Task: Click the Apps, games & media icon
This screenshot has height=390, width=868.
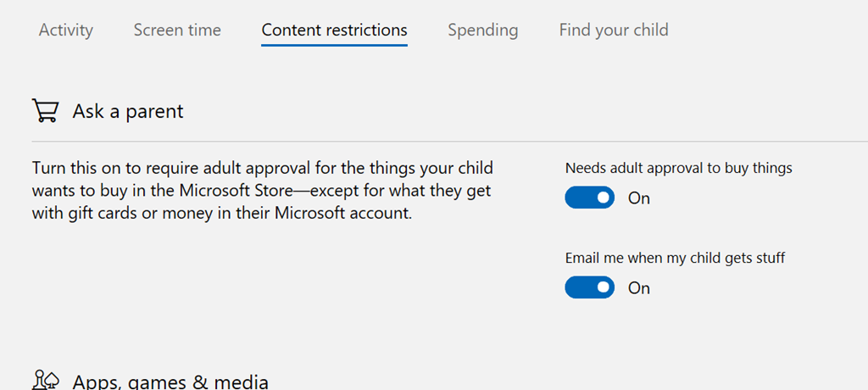Action: [x=45, y=381]
